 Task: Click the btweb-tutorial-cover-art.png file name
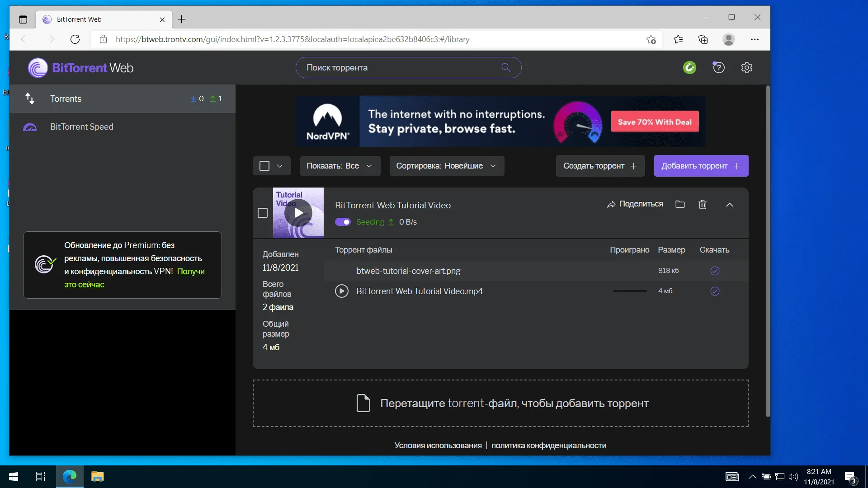click(x=408, y=271)
